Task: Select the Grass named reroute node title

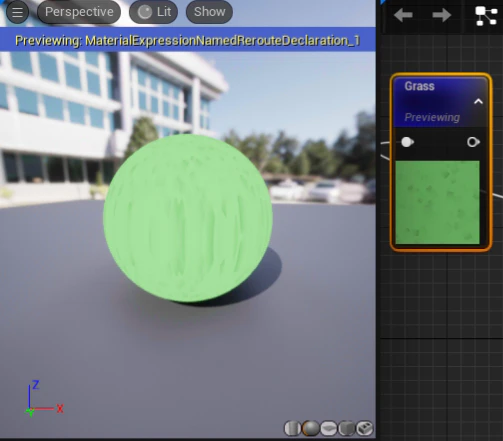Action: point(419,86)
